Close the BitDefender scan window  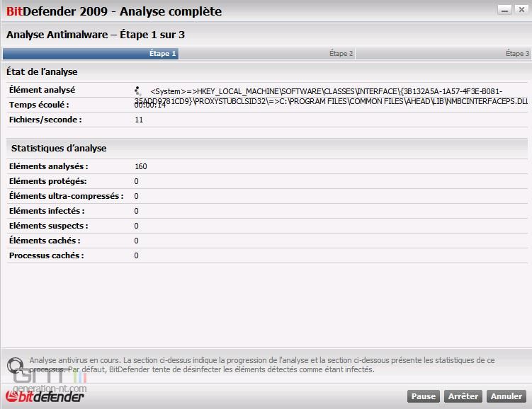click(521, 10)
